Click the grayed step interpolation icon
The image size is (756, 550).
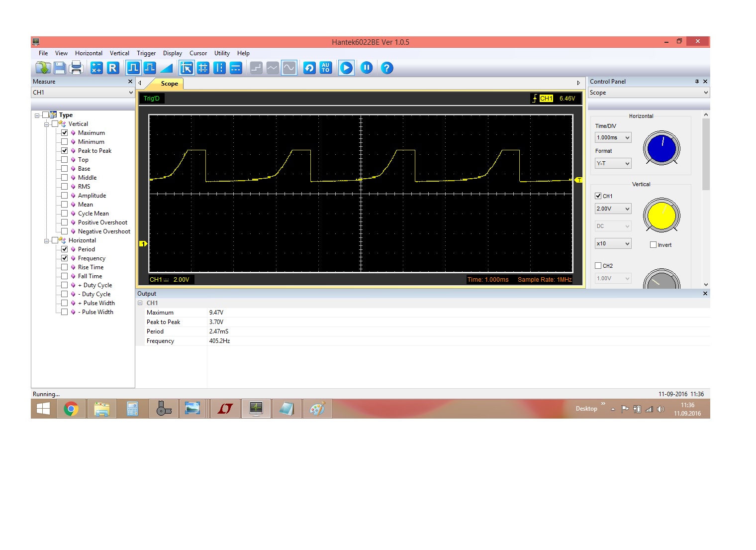pos(256,68)
